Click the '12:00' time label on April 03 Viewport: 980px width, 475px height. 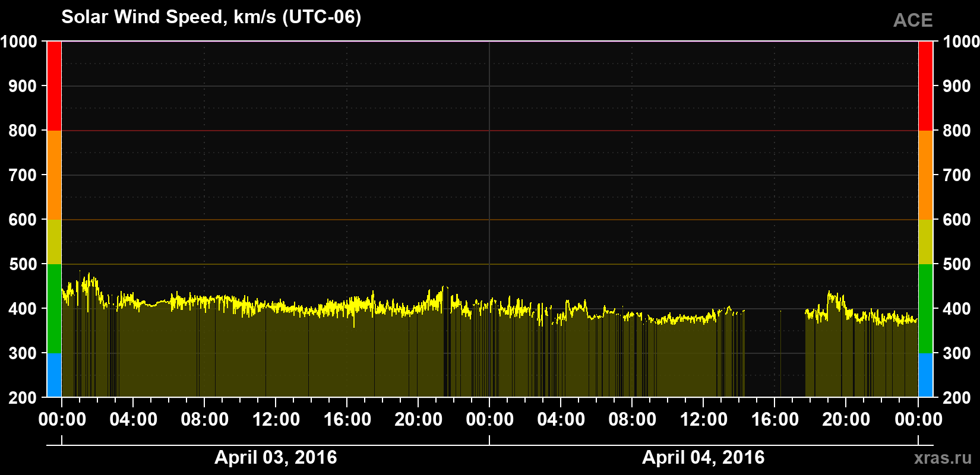click(x=276, y=420)
